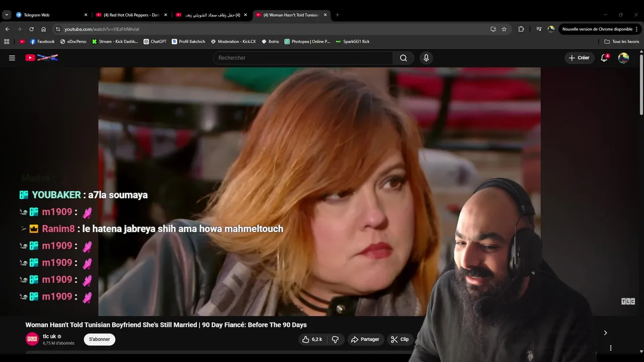Open video more actions three dots
Screen dimensions: 644x362
click(x=610, y=348)
